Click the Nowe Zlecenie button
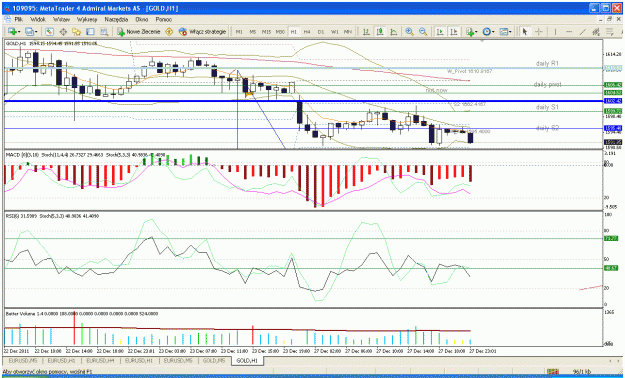625x378 pixels. 138,32
